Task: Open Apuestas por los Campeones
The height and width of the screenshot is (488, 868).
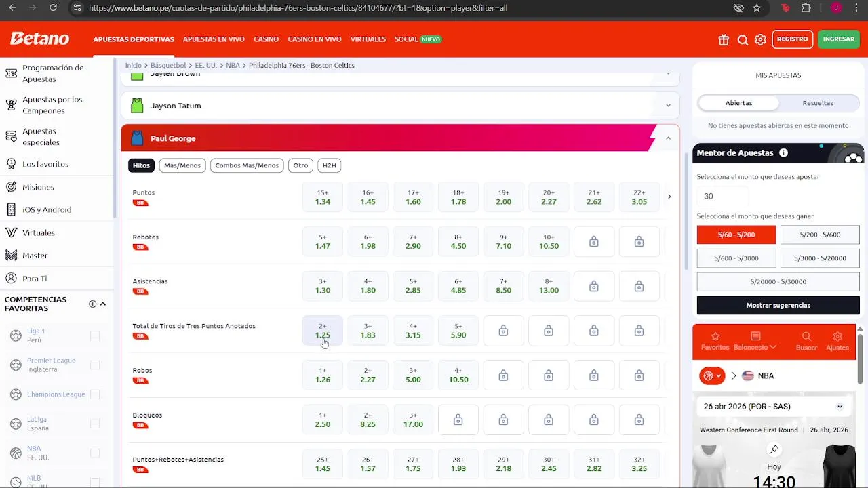Action: click(x=52, y=105)
